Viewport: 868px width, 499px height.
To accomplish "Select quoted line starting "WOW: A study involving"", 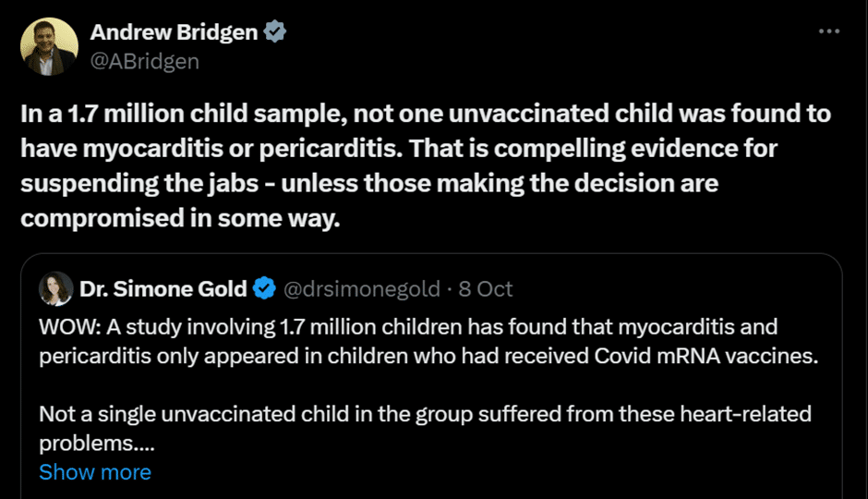I will coord(408,327).
